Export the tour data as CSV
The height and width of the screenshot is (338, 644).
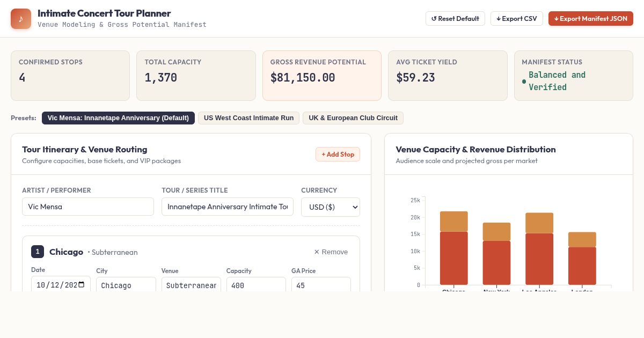click(517, 19)
